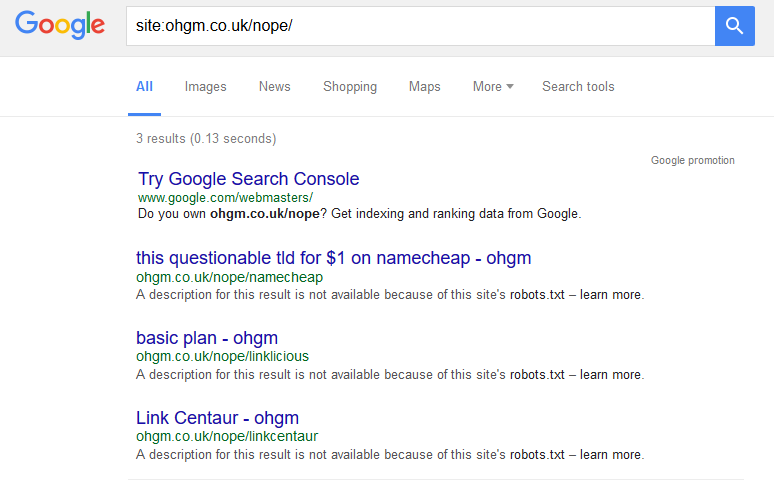Screen dimensions: 774x490
Task: Click the Google promotion label
Action: [x=693, y=160]
